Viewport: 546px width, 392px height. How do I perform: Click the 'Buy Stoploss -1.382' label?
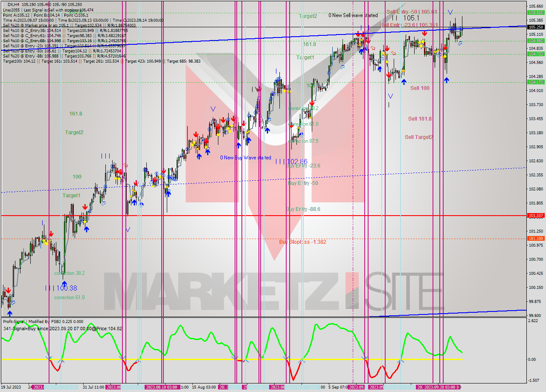pyautogui.click(x=302, y=242)
